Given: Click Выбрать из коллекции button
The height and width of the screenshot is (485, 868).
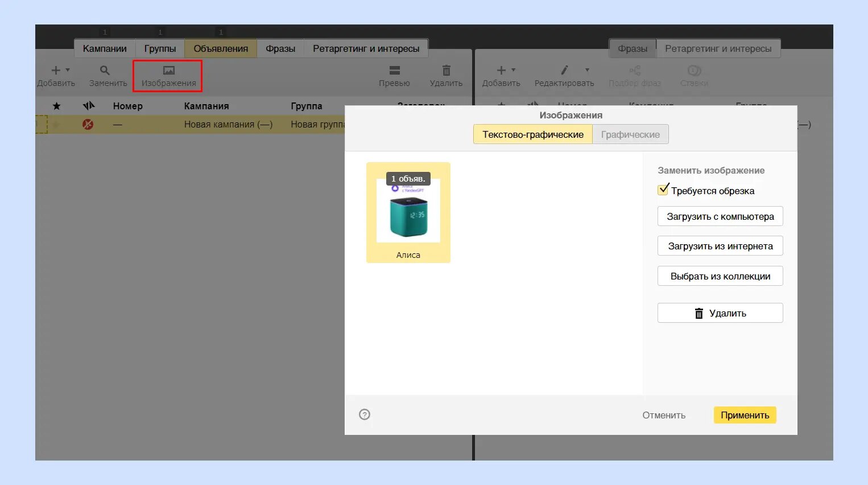Looking at the screenshot, I should [x=720, y=276].
